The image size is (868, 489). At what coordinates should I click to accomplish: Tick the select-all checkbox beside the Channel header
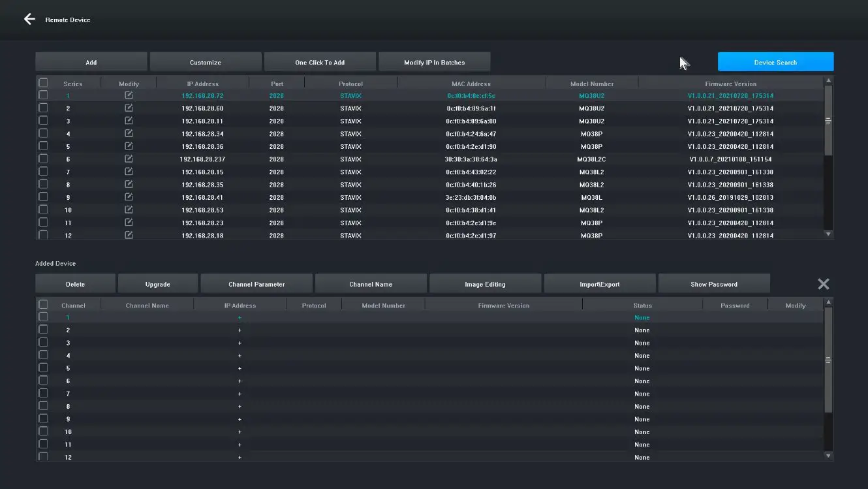click(43, 304)
